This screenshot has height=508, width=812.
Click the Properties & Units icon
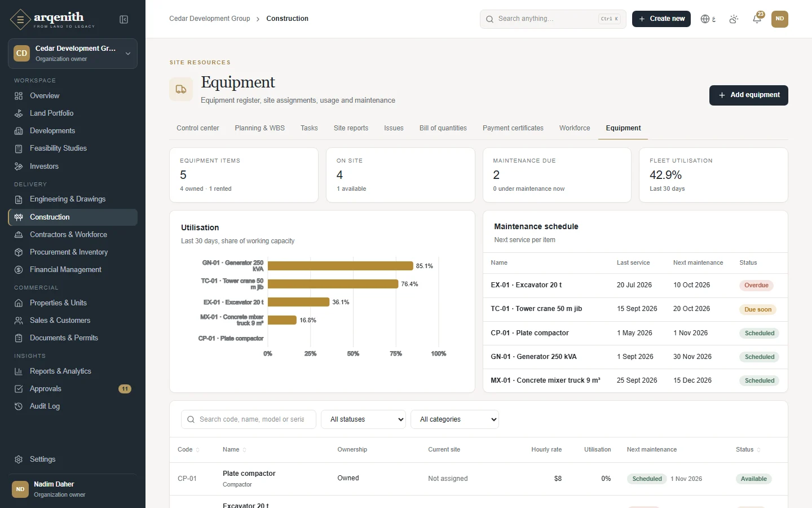point(19,303)
